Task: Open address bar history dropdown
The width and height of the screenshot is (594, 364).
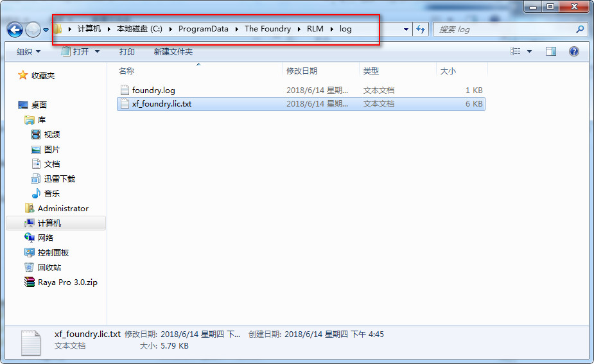Action: point(406,30)
